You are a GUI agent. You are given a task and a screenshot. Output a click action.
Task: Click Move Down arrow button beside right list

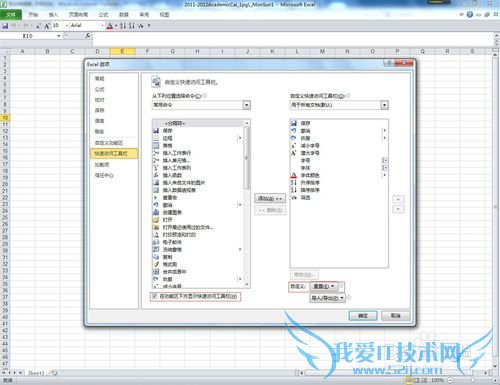pyautogui.click(x=398, y=209)
